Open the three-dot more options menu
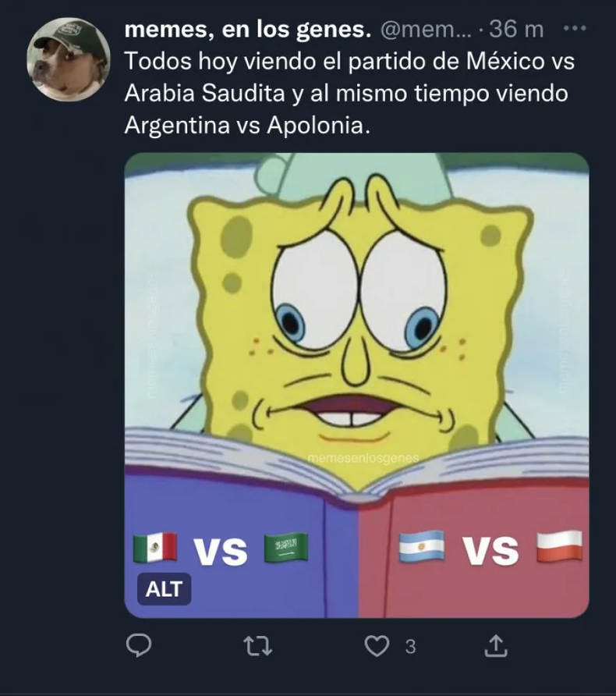Viewport: 616px width, 696px height. click(x=575, y=28)
